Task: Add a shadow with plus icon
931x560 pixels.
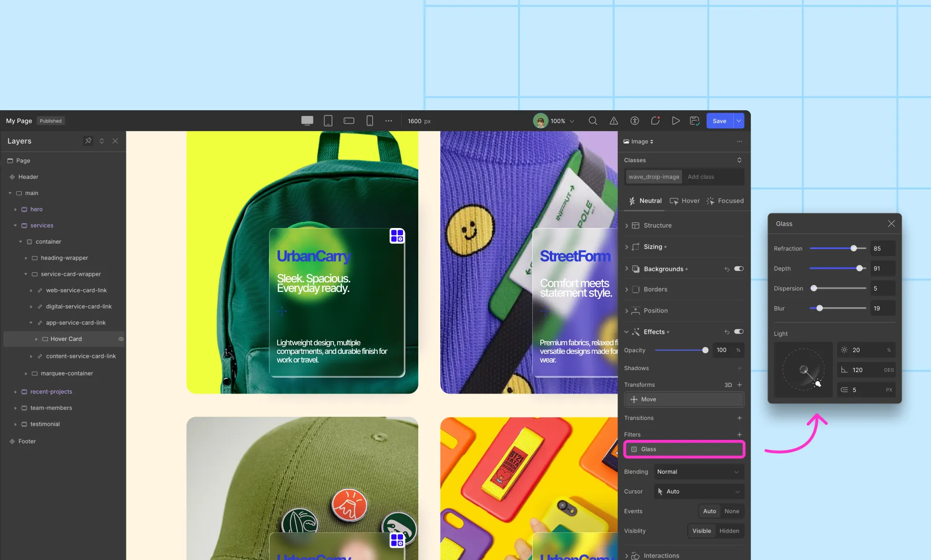Action: click(740, 368)
